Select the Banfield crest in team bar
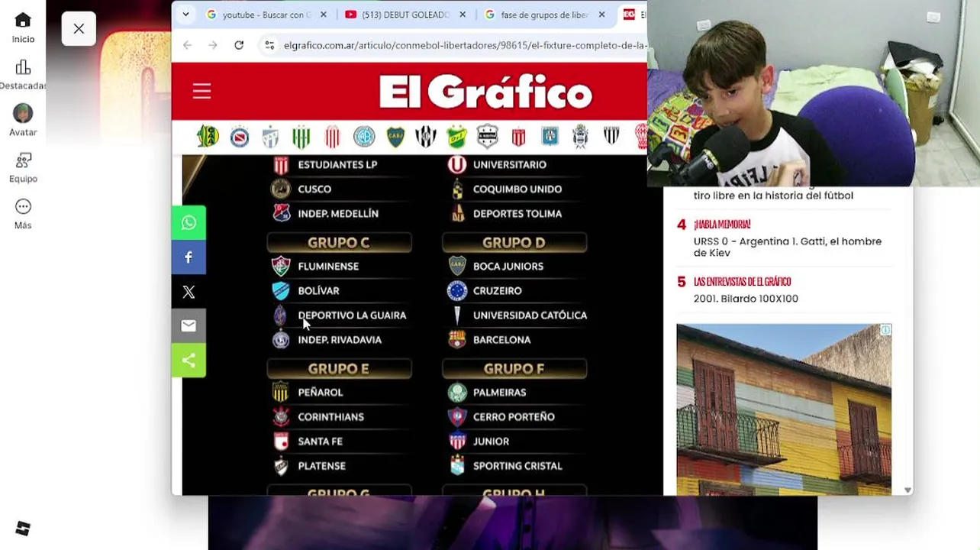Viewport: 980px width, 550px height. coord(301,137)
